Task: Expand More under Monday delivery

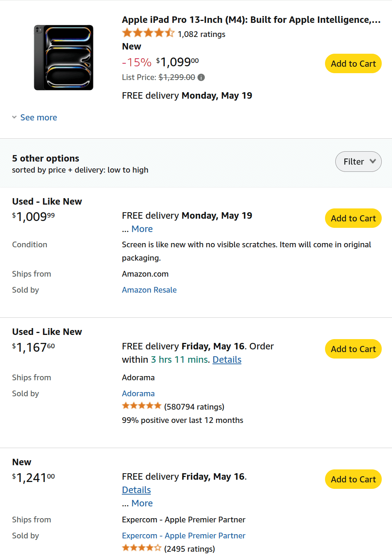Action: [x=142, y=229]
